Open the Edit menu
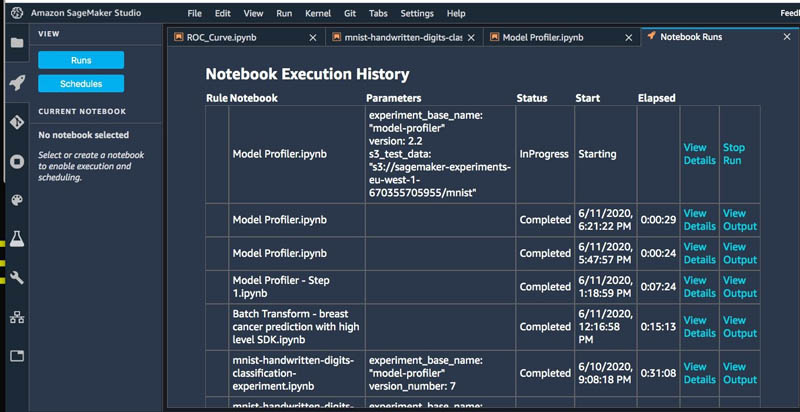Screen dimensions: 800x412 pos(222,14)
